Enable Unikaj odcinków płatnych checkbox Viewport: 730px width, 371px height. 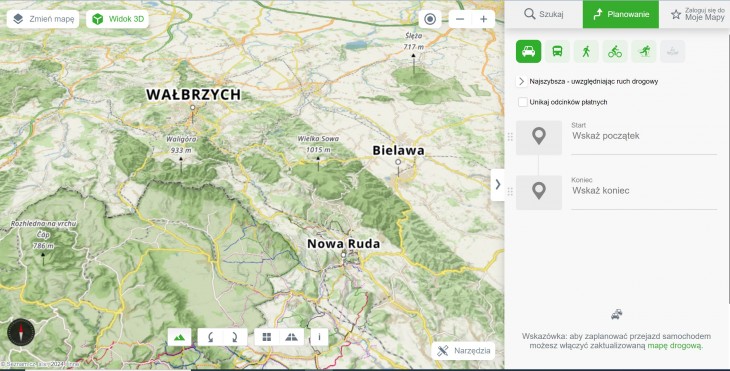coord(523,102)
